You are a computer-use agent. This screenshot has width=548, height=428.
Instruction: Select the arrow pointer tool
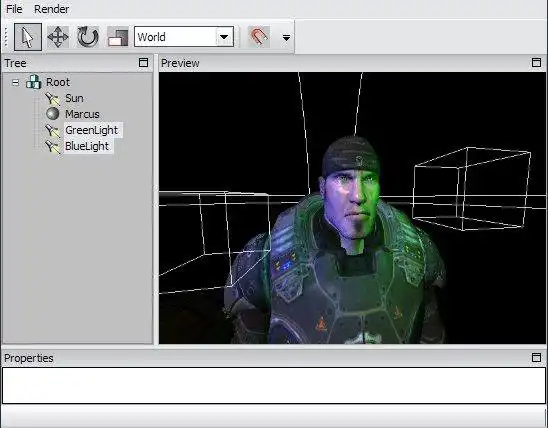point(28,37)
